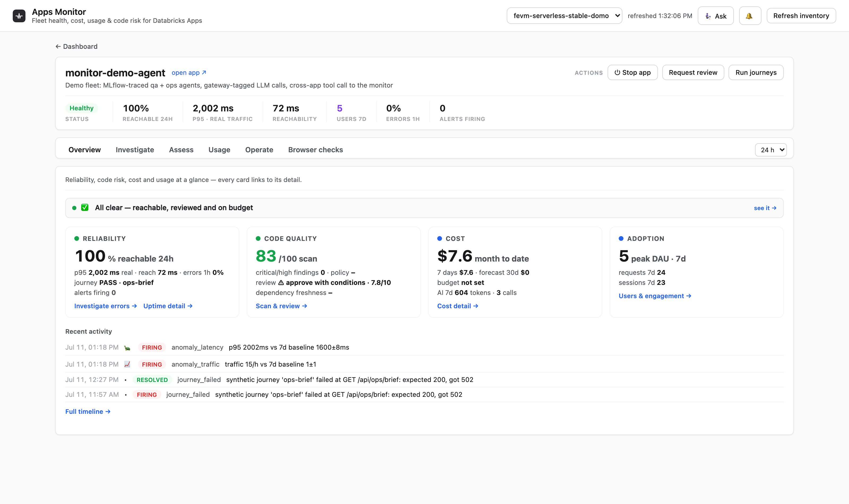
Task: Open the notifications bell icon
Action: 750,16
